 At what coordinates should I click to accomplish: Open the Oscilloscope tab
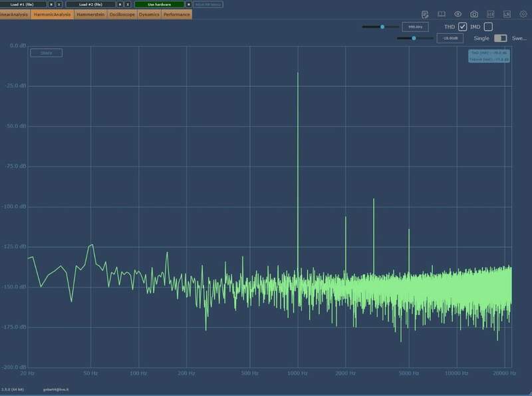[x=122, y=14]
